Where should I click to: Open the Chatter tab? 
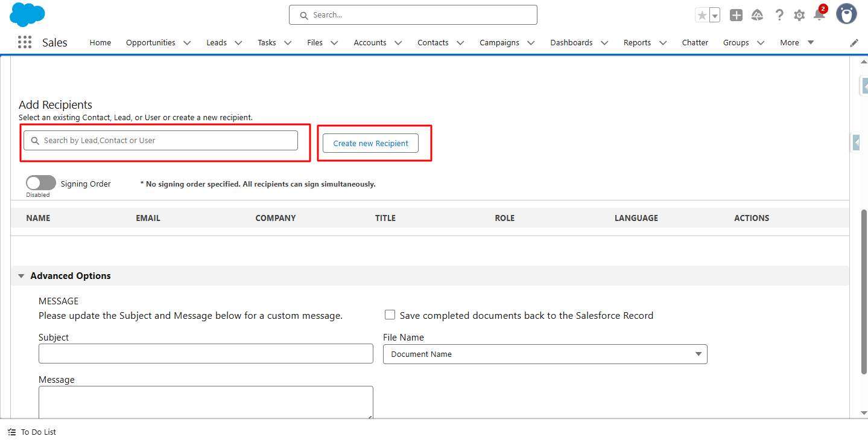tap(695, 43)
